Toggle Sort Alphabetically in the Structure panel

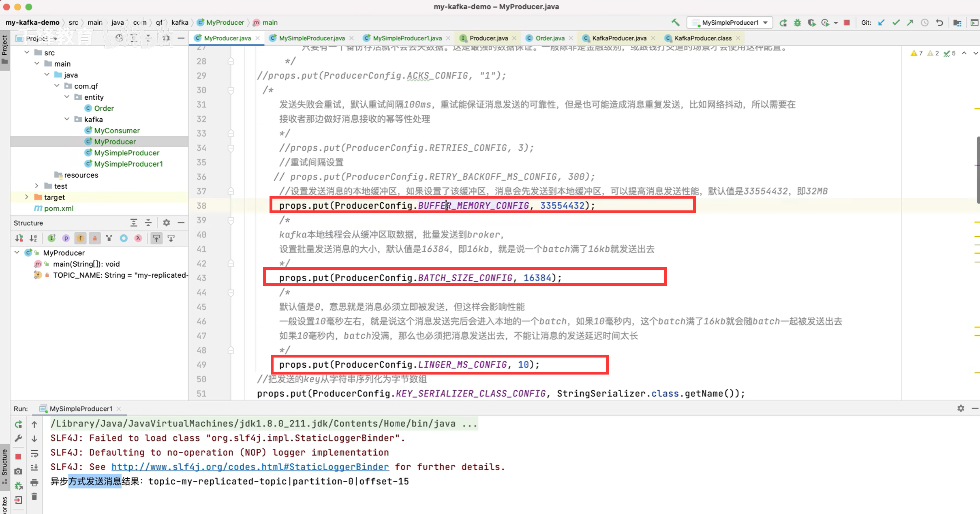coord(33,238)
